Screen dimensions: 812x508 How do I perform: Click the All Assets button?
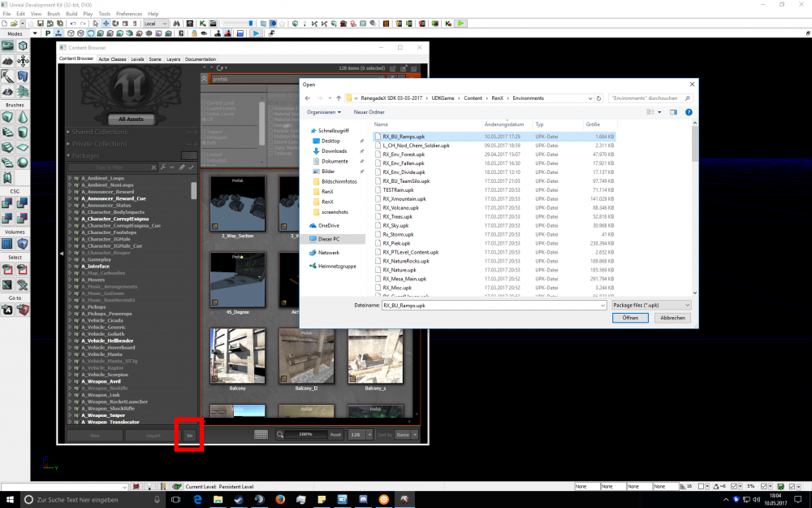pos(131,119)
